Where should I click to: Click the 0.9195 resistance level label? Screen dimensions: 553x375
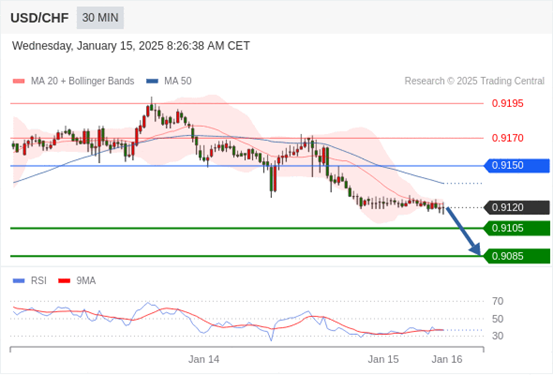pos(508,104)
